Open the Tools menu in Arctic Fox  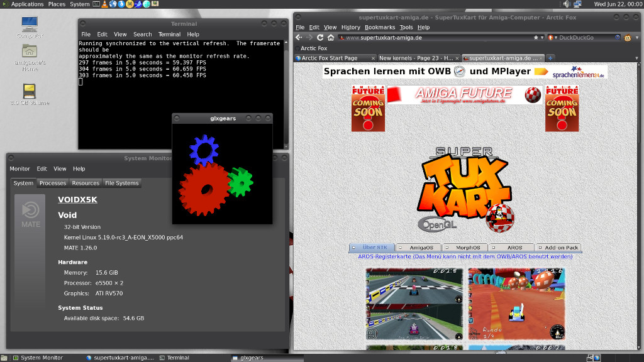tap(406, 28)
